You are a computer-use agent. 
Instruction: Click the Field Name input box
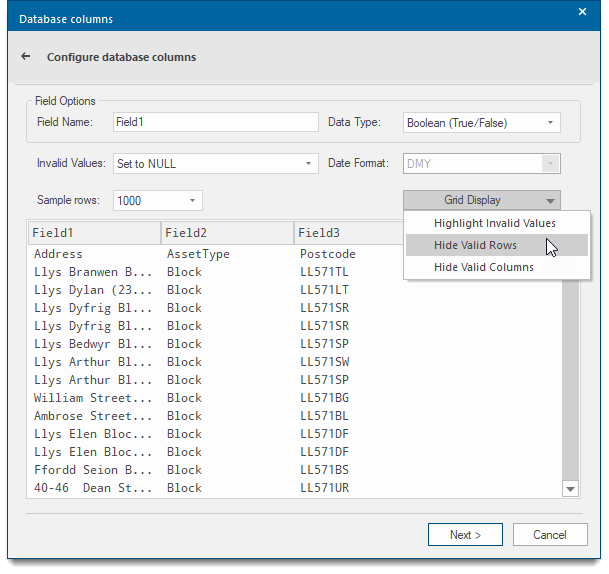click(x=216, y=122)
